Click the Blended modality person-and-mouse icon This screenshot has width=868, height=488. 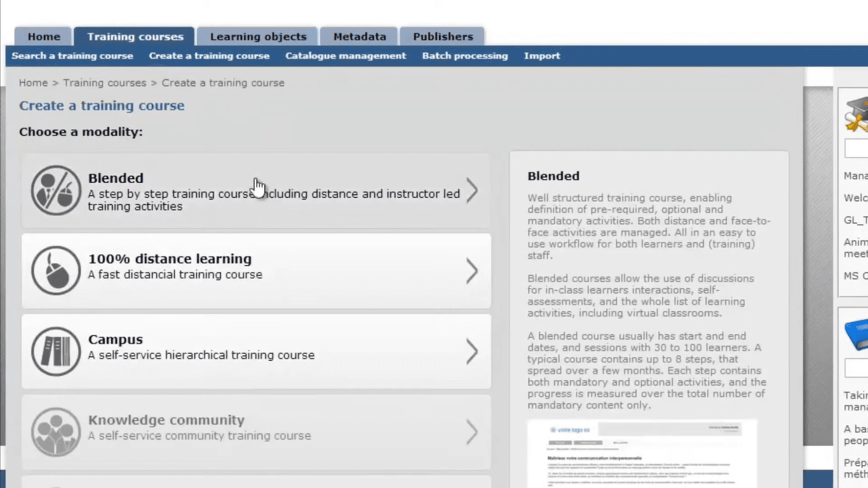(x=56, y=189)
